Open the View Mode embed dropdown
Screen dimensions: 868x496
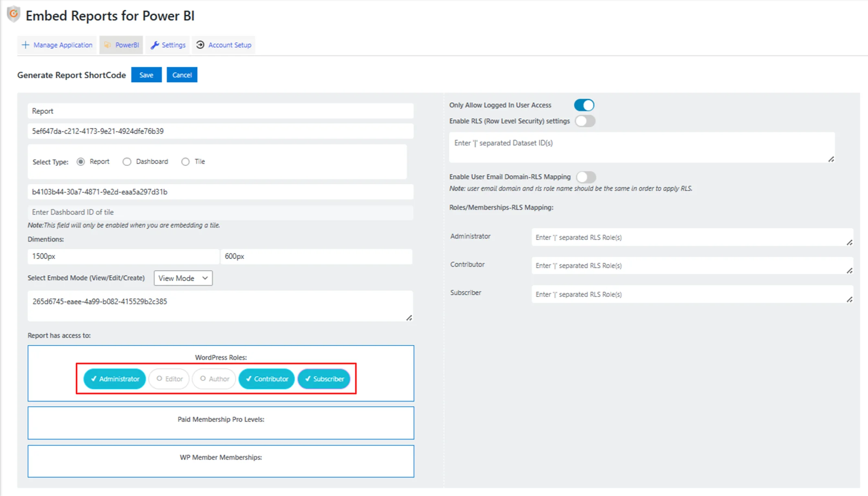(x=183, y=278)
